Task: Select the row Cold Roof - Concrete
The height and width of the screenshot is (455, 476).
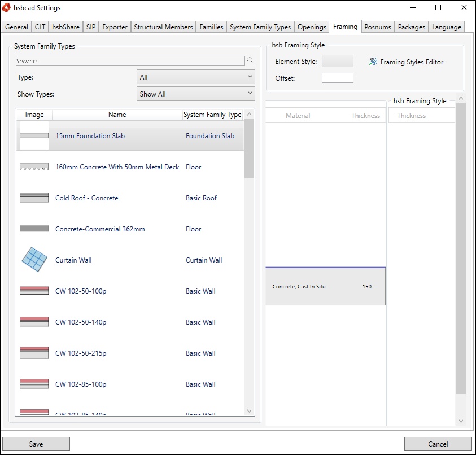Action: pyautogui.click(x=130, y=198)
